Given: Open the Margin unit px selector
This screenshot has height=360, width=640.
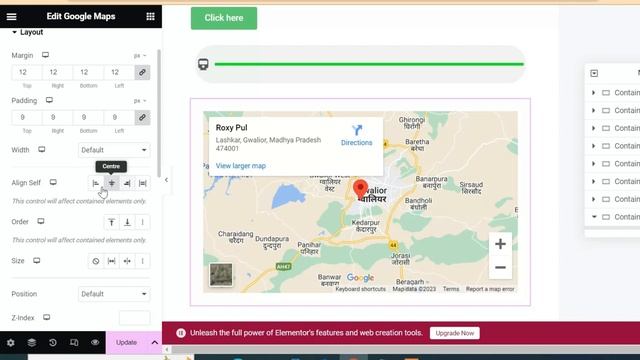Looking at the screenshot, I should pyautogui.click(x=140, y=56).
